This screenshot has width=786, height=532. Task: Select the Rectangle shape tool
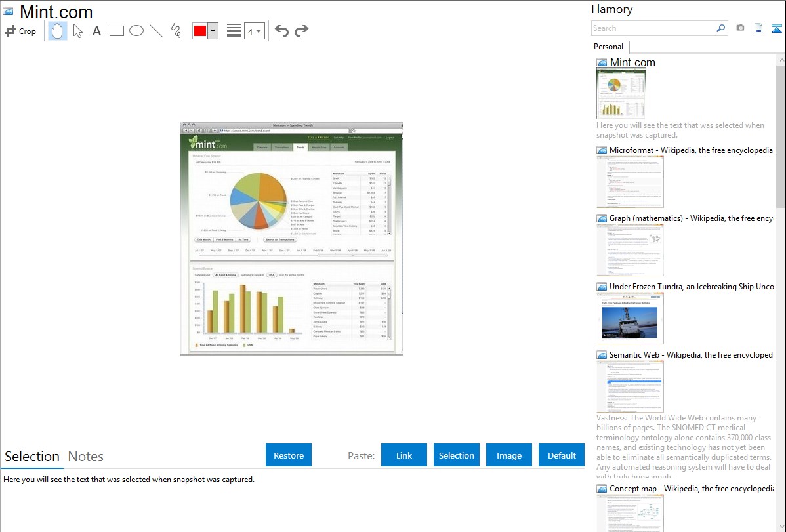pos(116,31)
